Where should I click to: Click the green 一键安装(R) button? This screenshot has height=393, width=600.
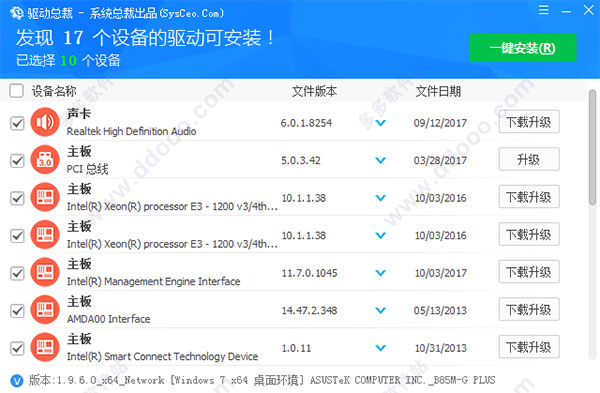click(x=523, y=48)
